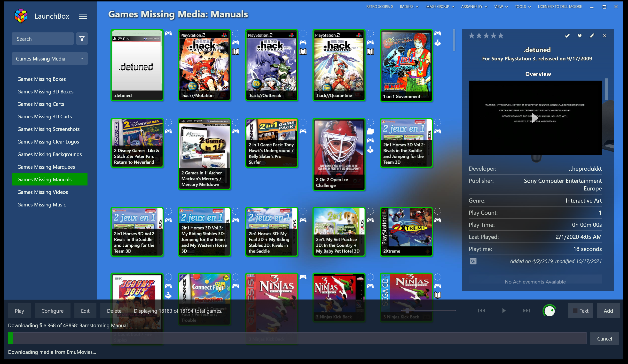Click the Configure button

[x=52, y=311]
